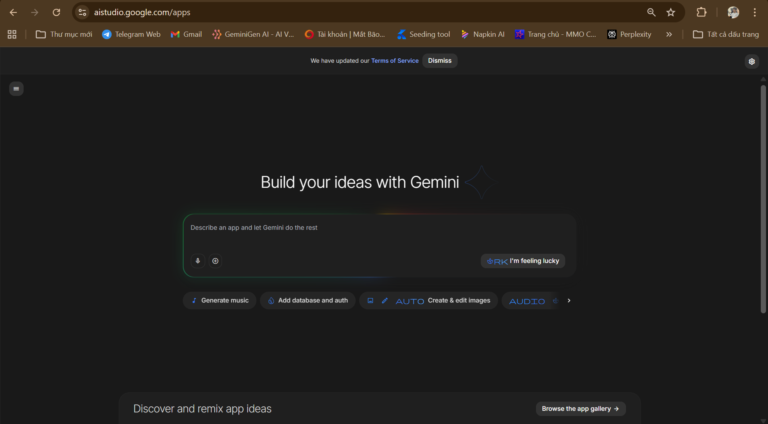768x424 pixels.
Task: Open the Telegram Web bookmark
Action: (x=131, y=34)
